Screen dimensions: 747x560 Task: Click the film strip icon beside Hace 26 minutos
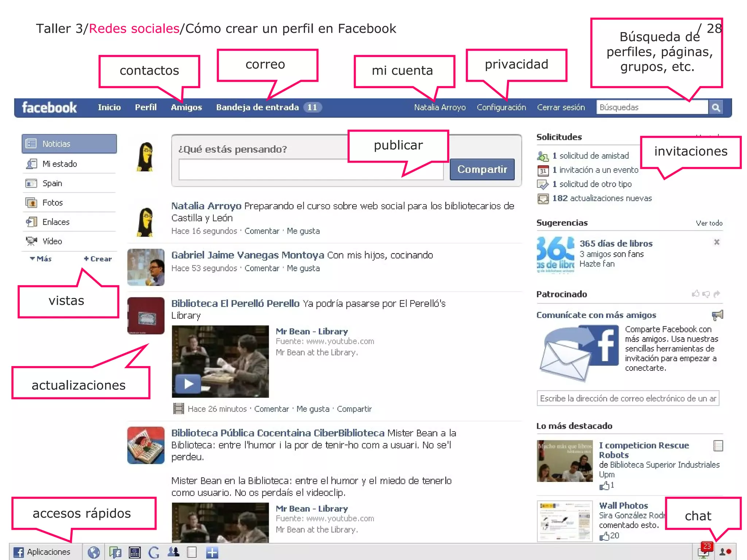[x=178, y=408]
